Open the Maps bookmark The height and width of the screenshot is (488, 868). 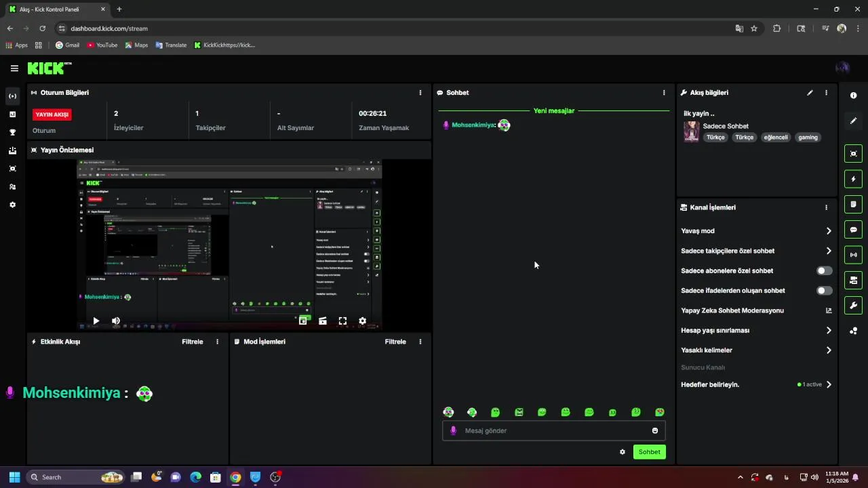[136, 45]
